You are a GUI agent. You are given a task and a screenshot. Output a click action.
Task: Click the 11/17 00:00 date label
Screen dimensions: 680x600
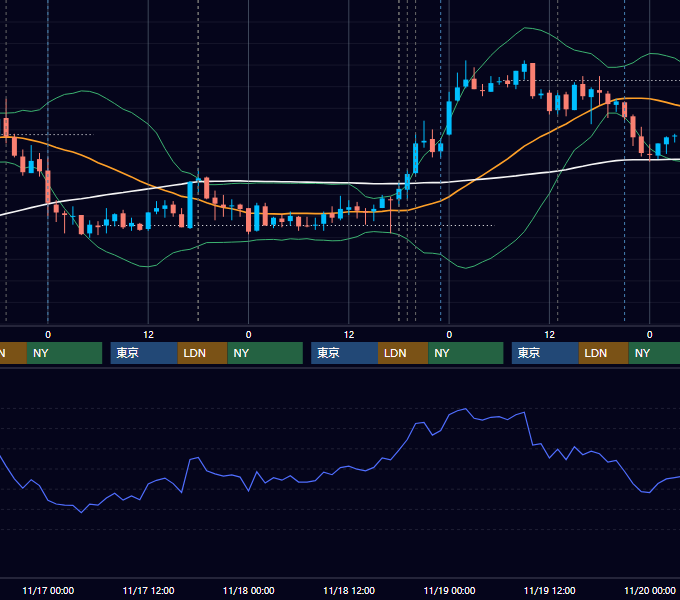click(x=48, y=590)
